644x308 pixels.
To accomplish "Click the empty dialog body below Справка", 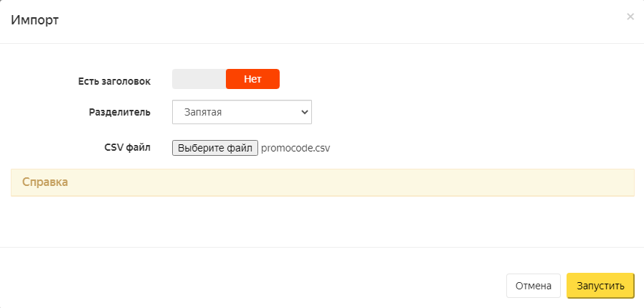I will click(323, 223).
